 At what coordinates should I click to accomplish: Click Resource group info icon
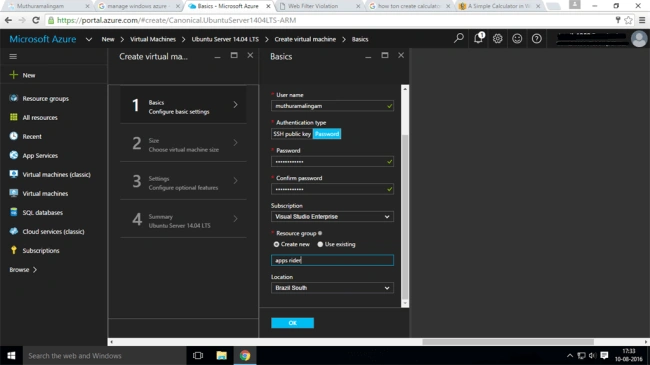[x=320, y=233]
